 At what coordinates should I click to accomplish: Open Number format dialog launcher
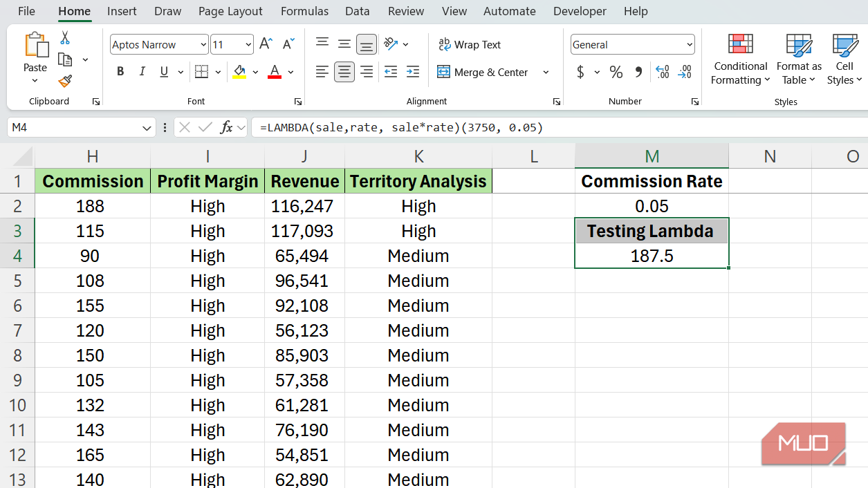tap(695, 102)
